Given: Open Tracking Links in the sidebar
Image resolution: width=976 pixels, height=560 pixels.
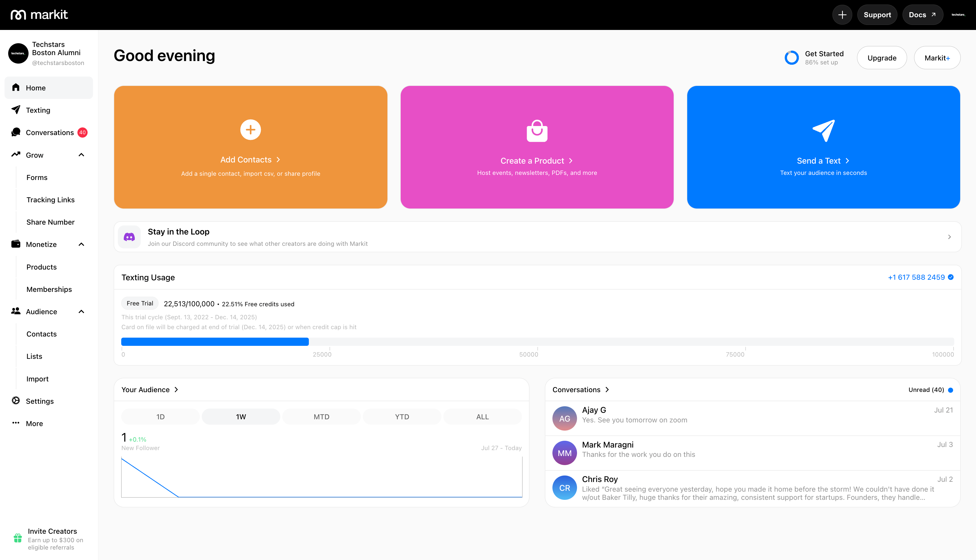Looking at the screenshot, I should 50,199.
